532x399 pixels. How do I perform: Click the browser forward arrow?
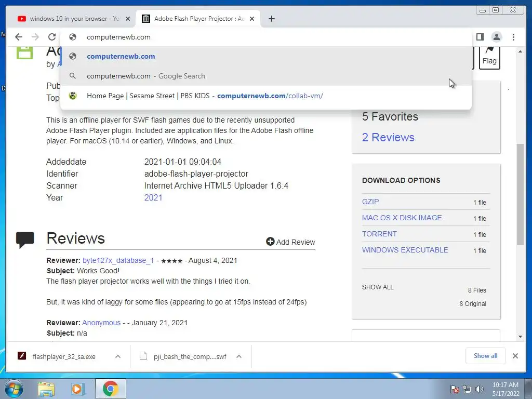[35, 37]
